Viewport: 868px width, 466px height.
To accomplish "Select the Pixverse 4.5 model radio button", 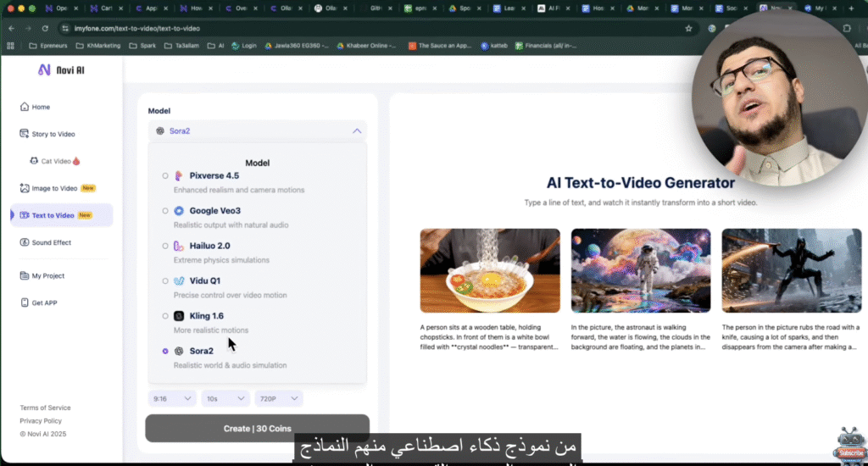I will pyautogui.click(x=165, y=175).
